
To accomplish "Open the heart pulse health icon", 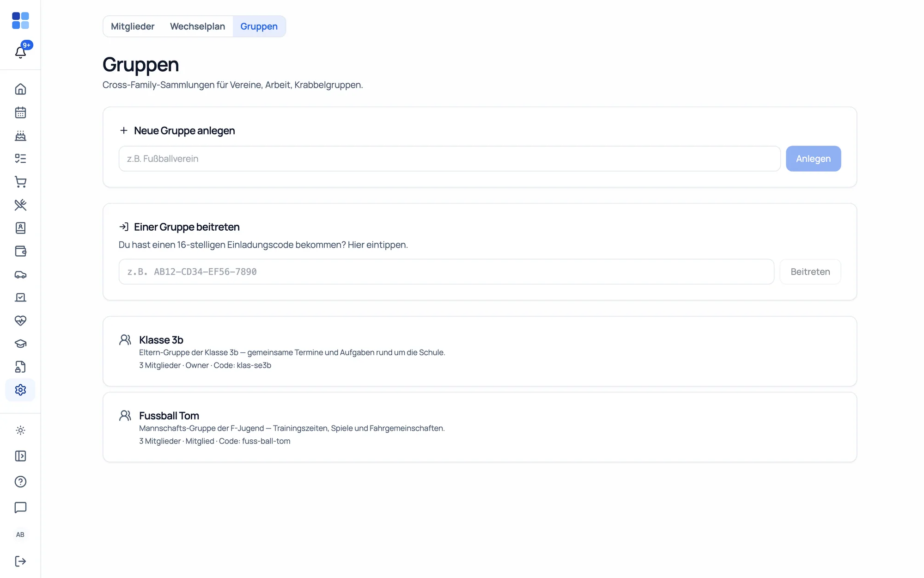I will 20,320.
